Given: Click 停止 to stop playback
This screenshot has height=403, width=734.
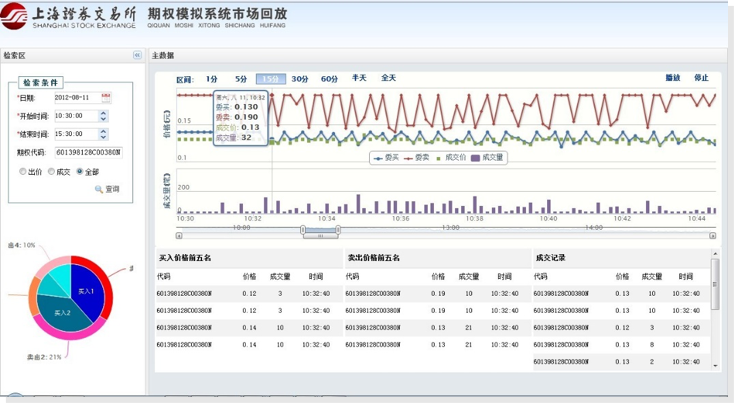Looking at the screenshot, I should pyautogui.click(x=701, y=78).
